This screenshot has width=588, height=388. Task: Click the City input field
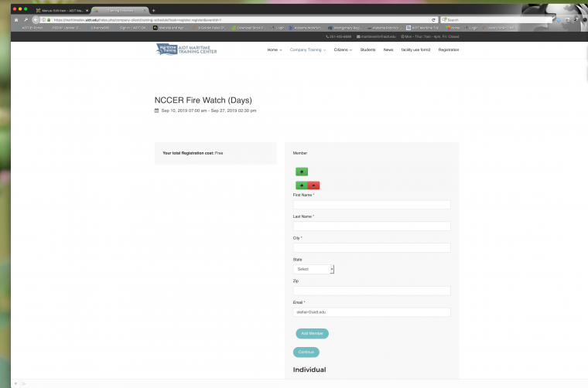(x=371, y=247)
